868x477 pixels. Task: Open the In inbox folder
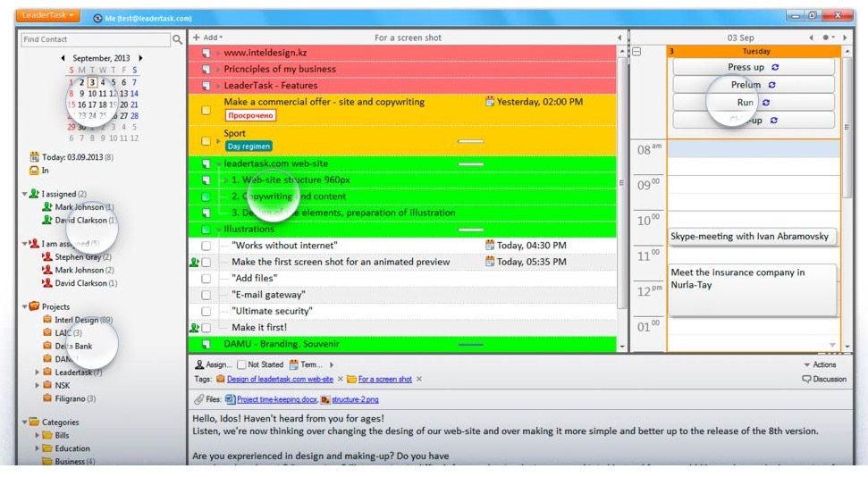[x=39, y=171]
